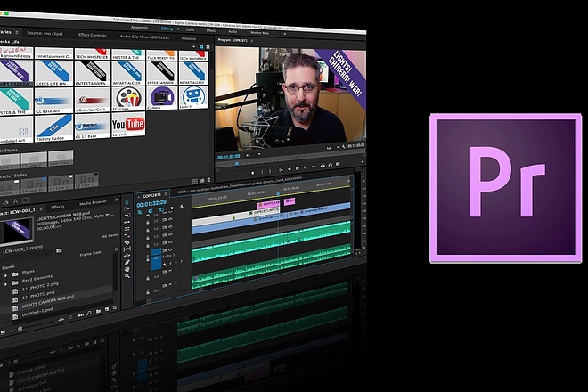Viewport: 588px width, 392px height.
Task: Switch Libraries panel to list view
Action: tap(208, 47)
